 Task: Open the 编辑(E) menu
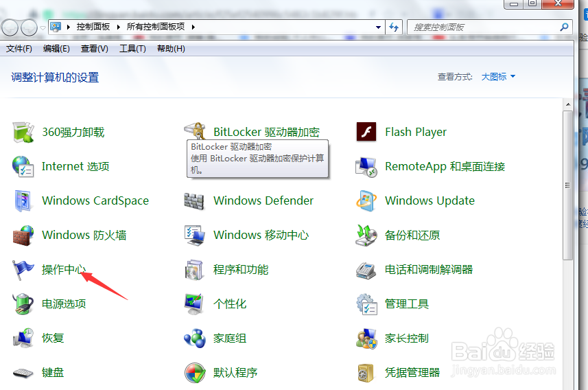pos(56,49)
